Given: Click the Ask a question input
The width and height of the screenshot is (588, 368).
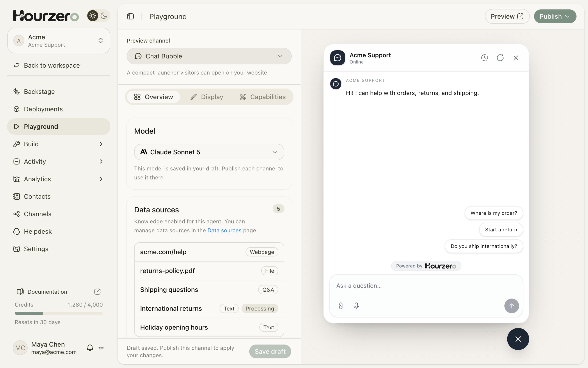Looking at the screenshot, I should point(426,286).
